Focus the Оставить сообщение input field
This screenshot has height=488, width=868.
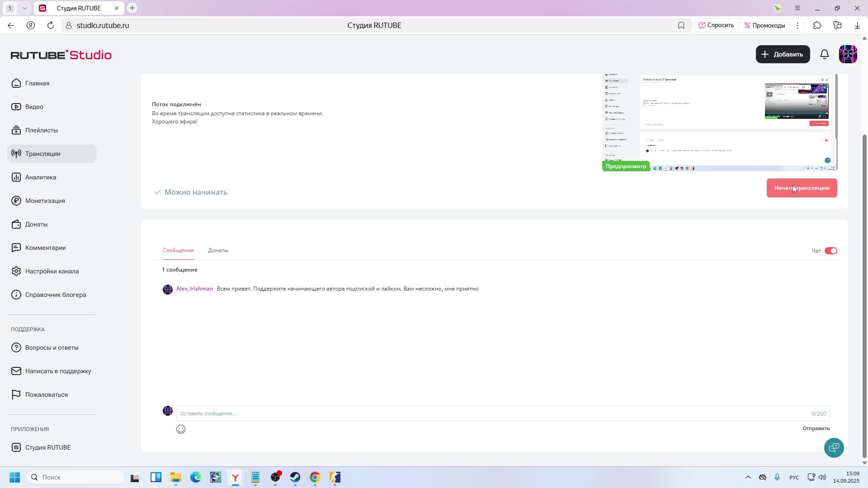[x=493, y=413]
